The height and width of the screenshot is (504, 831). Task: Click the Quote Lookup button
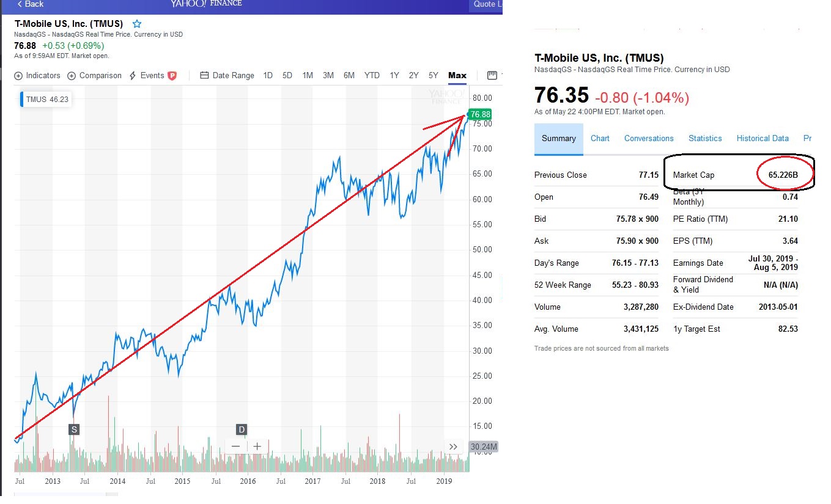pyautogui.click(x=487, y=4)
